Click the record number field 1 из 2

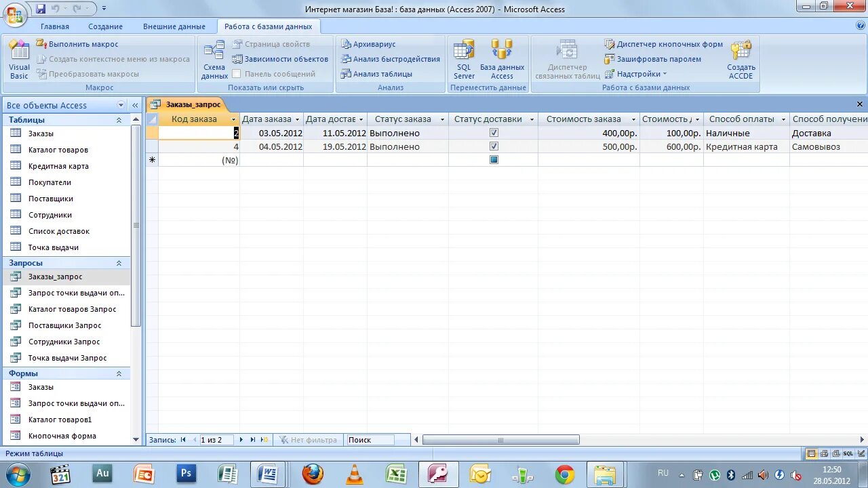click(216, 440)
